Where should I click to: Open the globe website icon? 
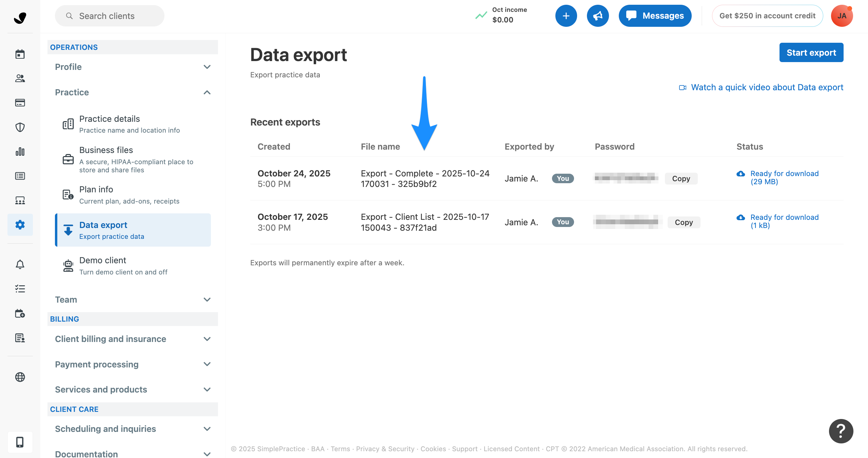(20, 377)
